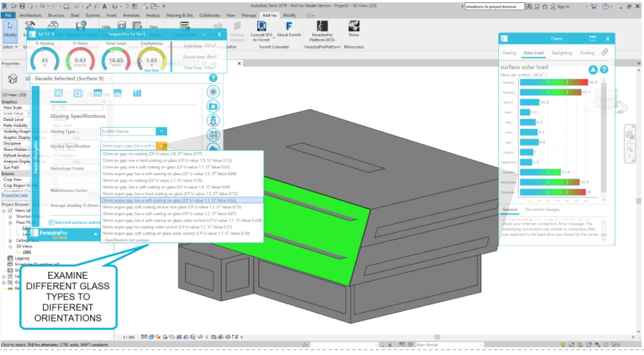
Task: Open the steering wheel navigation tool
Action: click(x=630, y=134)
